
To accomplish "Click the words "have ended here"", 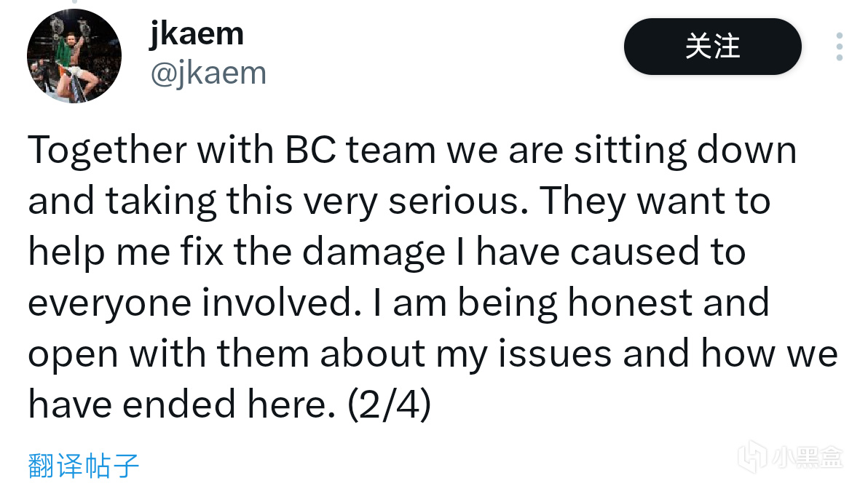I will [182, 405].
